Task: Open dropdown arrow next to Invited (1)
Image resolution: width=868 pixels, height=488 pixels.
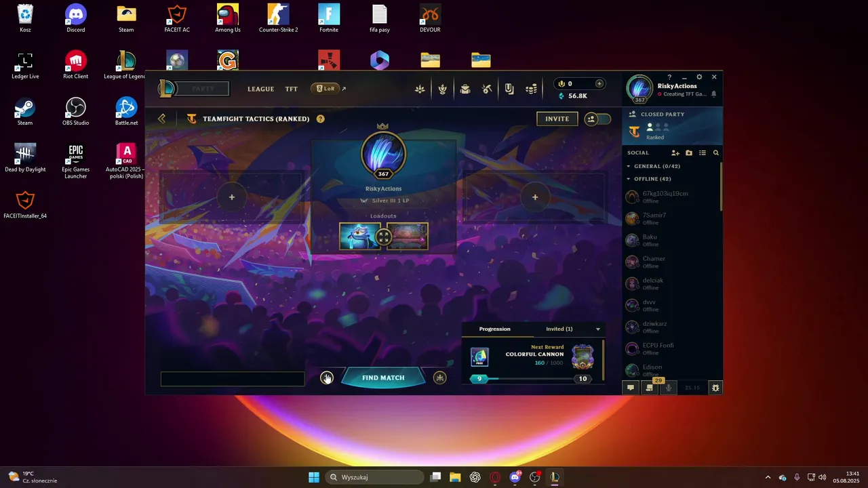Action: click(x=598, y=329)
